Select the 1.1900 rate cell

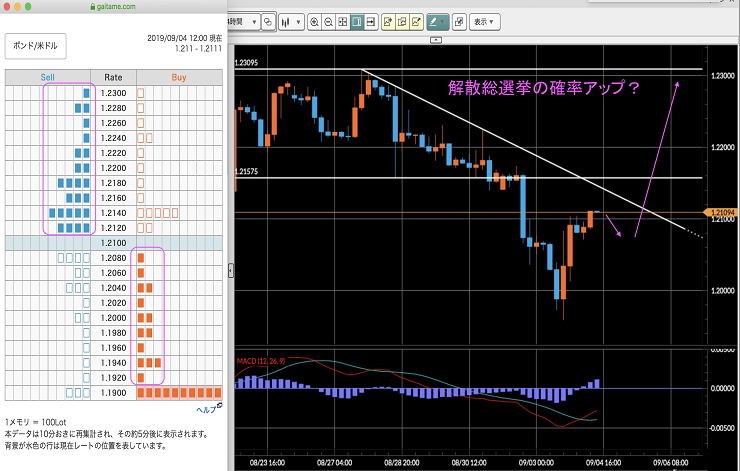pyautogui.click(x=114, y=393)
